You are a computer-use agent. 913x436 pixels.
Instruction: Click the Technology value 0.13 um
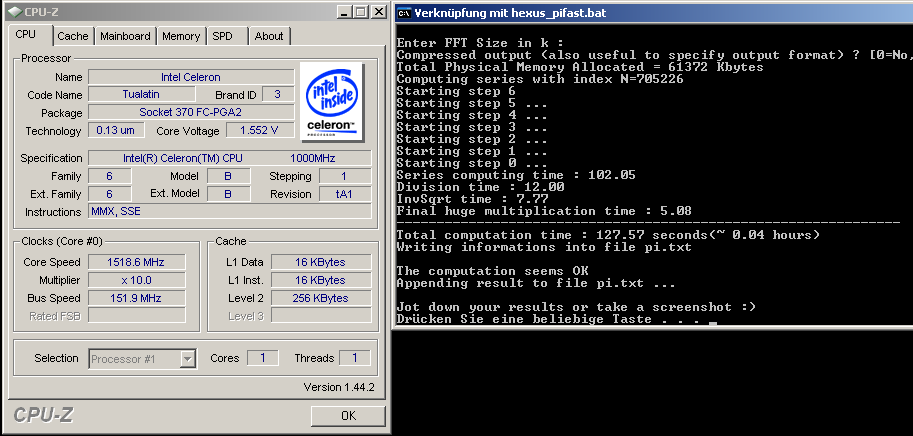click(x=116, y=130)
